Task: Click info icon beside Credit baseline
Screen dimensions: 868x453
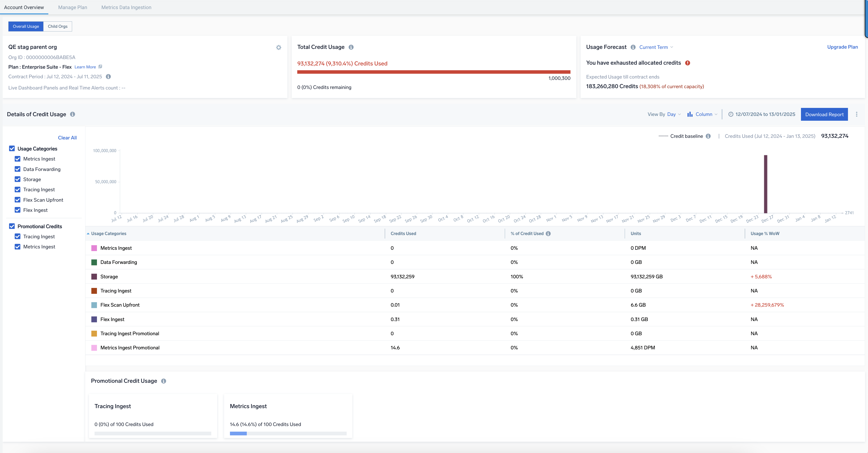Action: (x=708, y=136)
